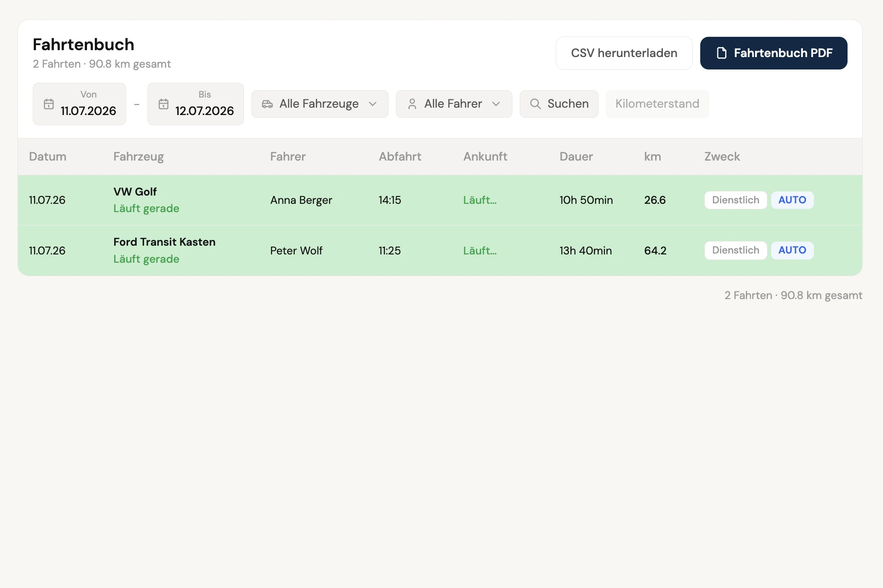Click the AUTO badge in VW Golf row

(x=792, y=200)
